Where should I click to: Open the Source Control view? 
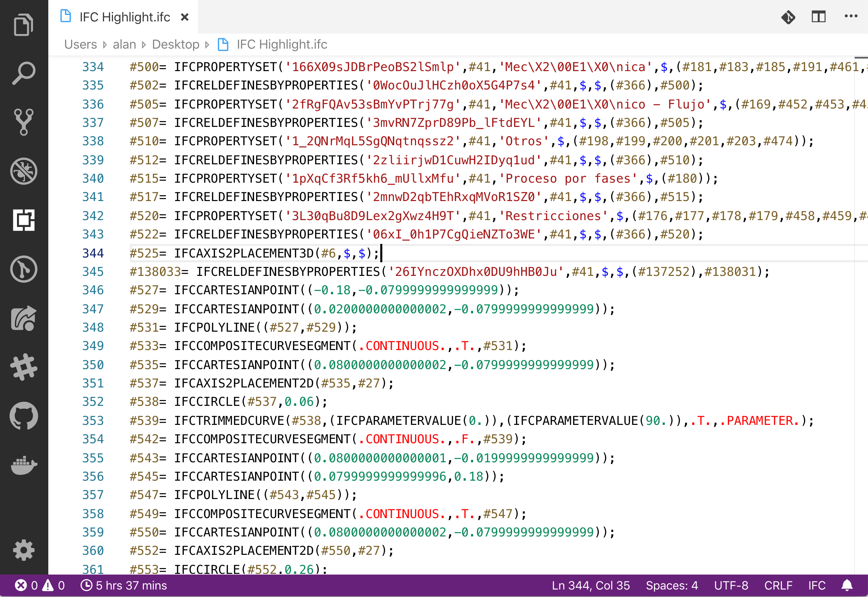[x=23, y=122]
